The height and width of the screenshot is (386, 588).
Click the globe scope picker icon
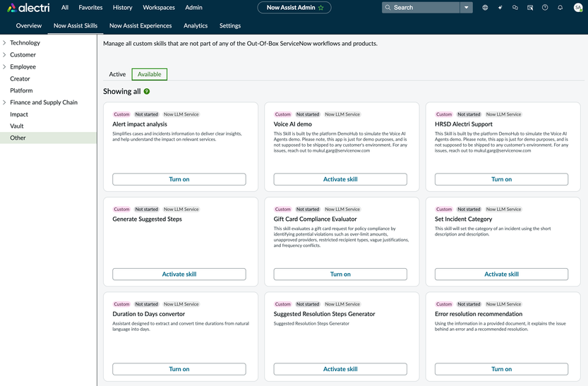(485, 8)
